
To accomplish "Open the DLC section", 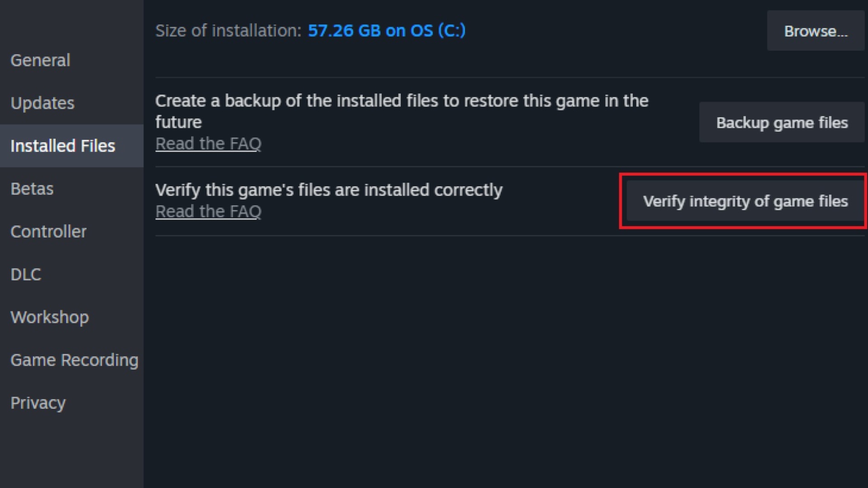I will pos(26,274).
